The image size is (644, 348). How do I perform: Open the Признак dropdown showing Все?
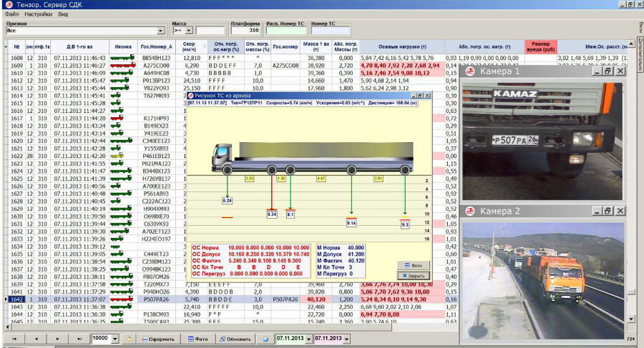pos(160,31)
